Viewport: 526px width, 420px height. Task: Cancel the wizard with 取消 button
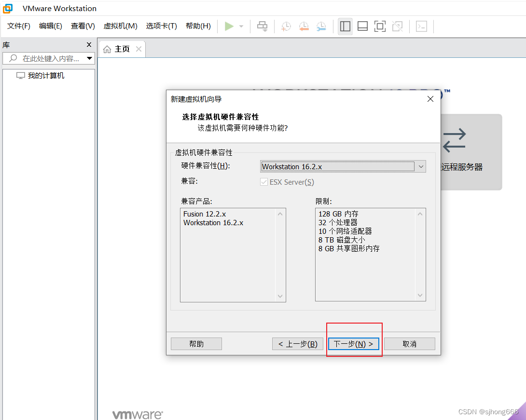pyautogui.click(x=410, y=344)
